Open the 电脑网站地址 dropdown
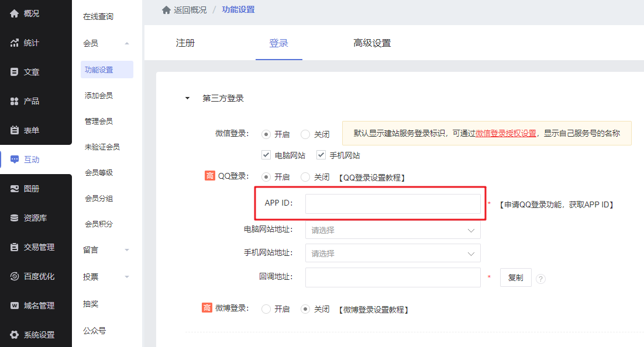The width and height of the screenshot is (644, 347). (393, 230)
